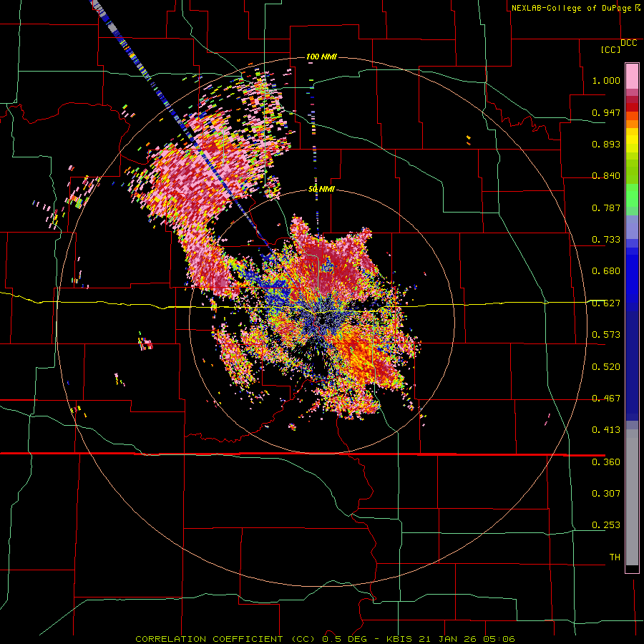Click the [CC] units label
This screenshot has width=644, height=644.
610,49
